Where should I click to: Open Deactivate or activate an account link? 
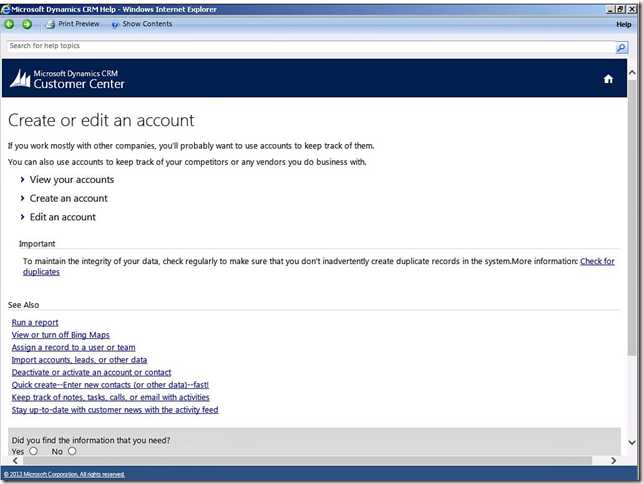tap(91, 372)
